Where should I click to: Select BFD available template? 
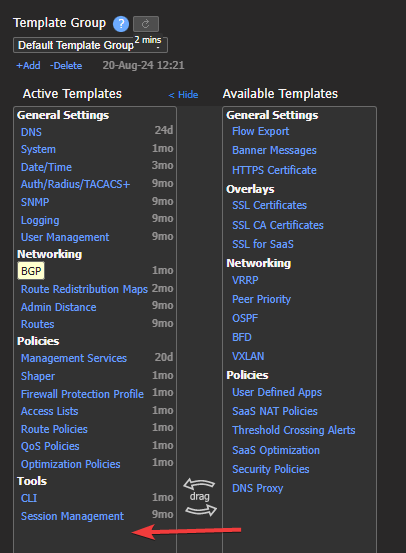pos(242,337)
